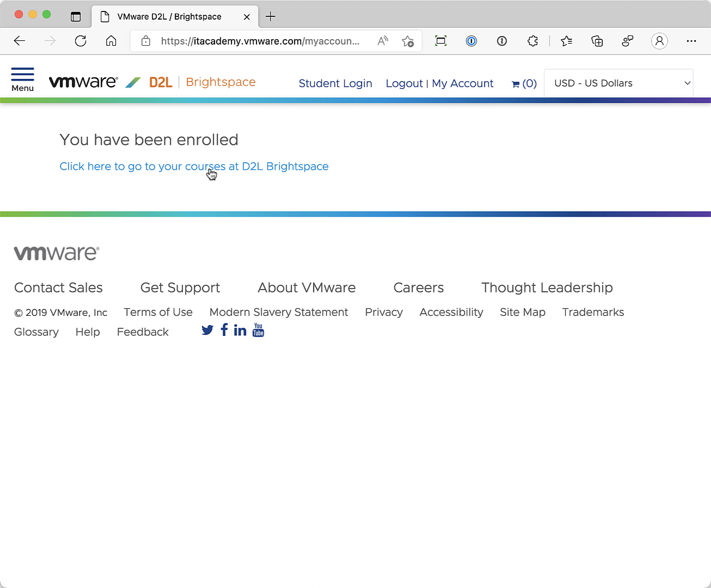This screenshot has width=711, height=588.
Task: Open VMware YouTube channel icon
Action: click(x=259, y=330)
